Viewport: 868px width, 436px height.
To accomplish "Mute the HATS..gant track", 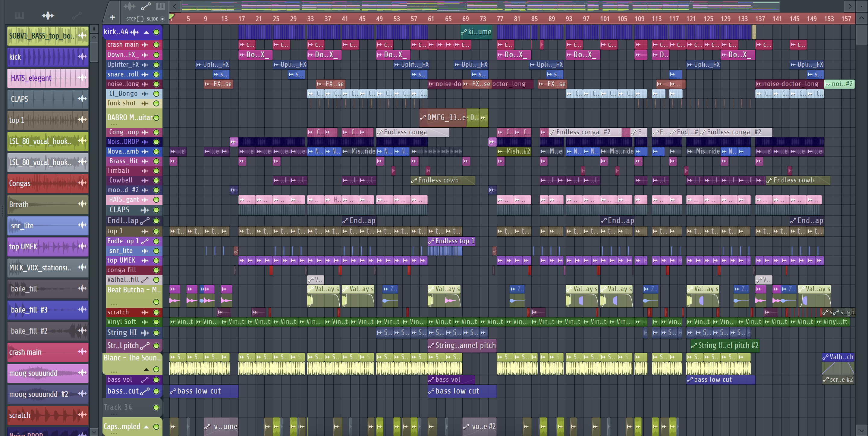I will (x=156, y=200).
